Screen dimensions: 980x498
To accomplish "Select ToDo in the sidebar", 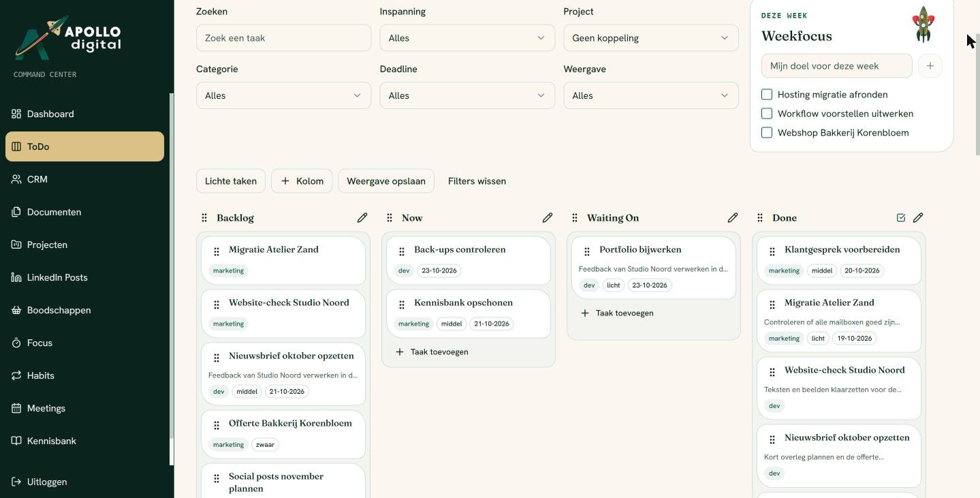I will 84,146.
